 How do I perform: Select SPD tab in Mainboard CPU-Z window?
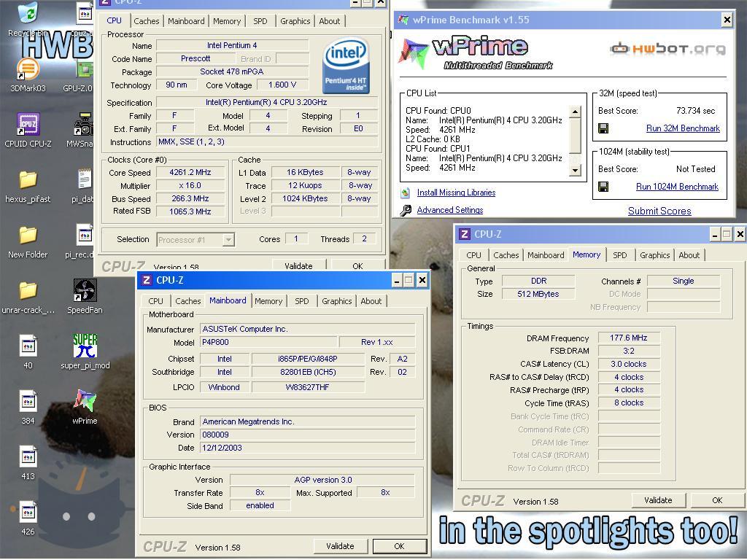(x=301, y=301)
